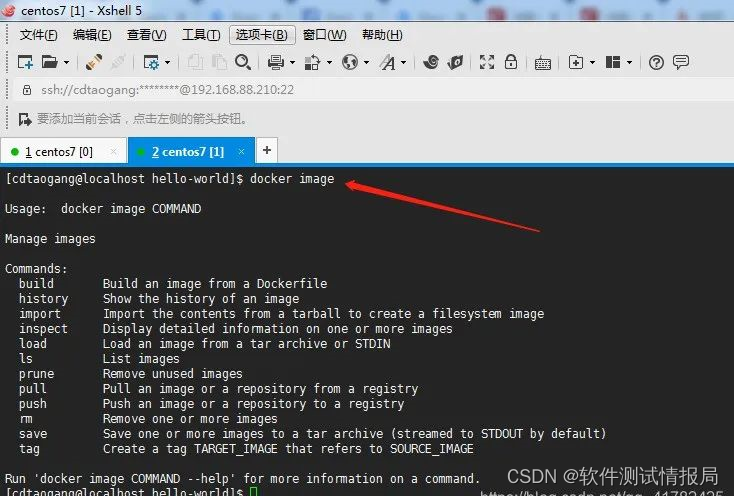Viewport: 734px width, 496px height.
Task: Click the Xshell app icon in title bar
Action: pos(8,10)
